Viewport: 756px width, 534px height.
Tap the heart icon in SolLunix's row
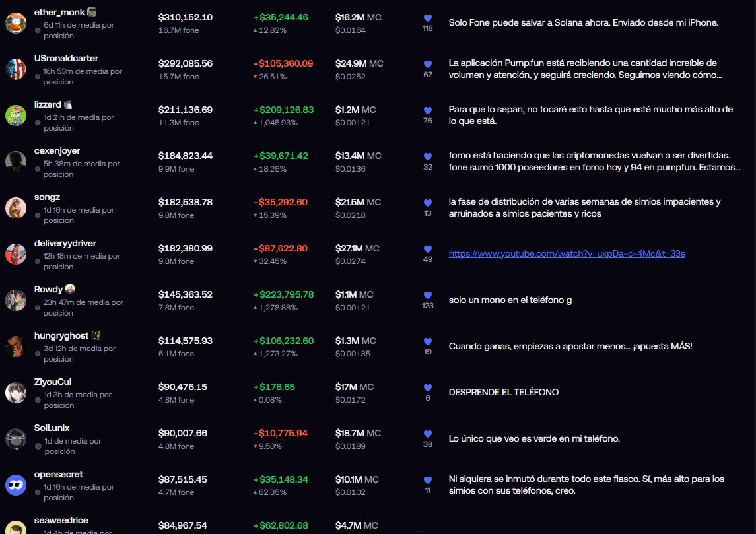428,434
